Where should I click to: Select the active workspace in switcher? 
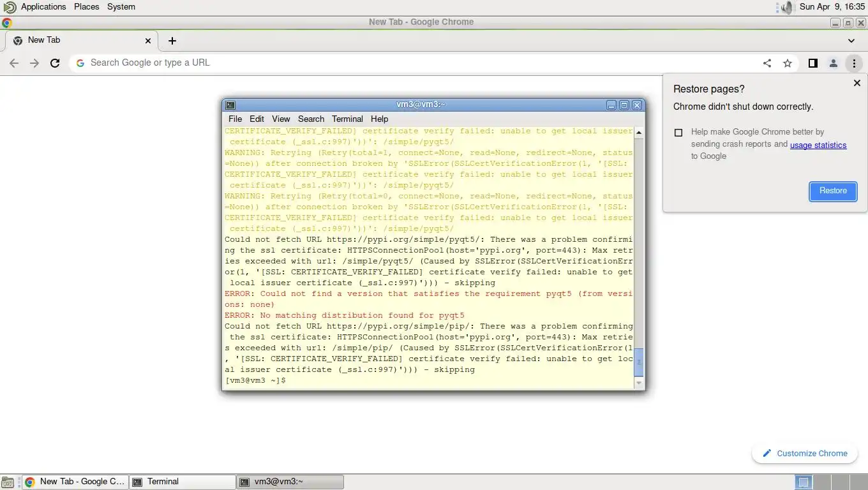[804, 482]
